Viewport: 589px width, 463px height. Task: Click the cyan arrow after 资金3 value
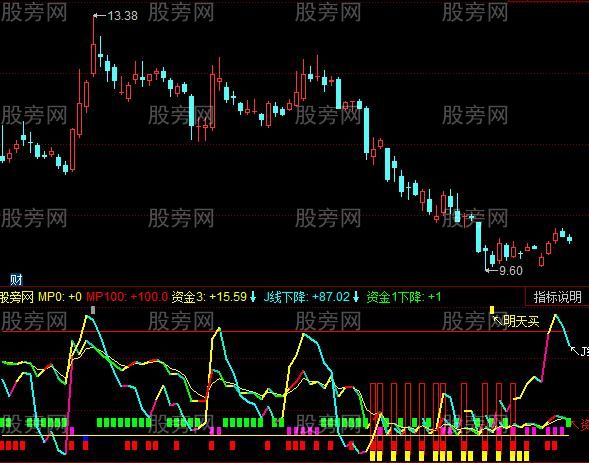pos(253,297)
